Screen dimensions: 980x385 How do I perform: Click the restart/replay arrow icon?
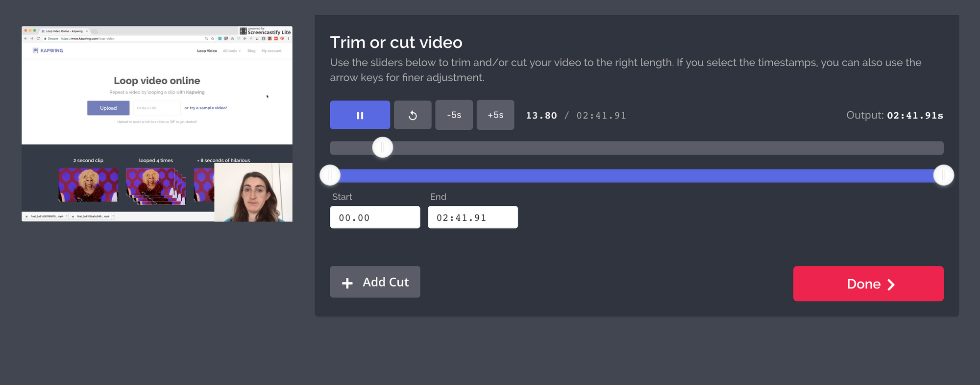(x=413, y=115)
